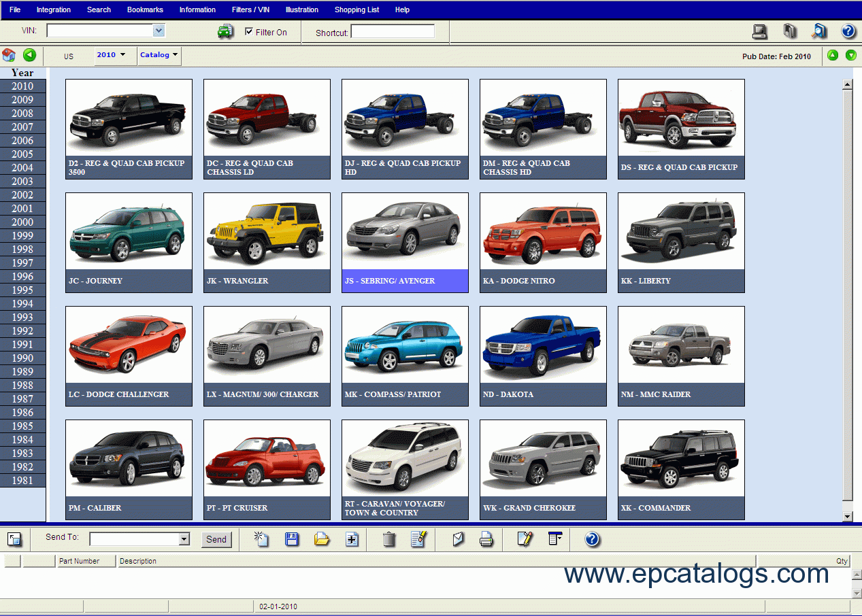This screenshot has width=862, height=616.
Task: Select year 1990 in Year list
Action: point(22,358)
